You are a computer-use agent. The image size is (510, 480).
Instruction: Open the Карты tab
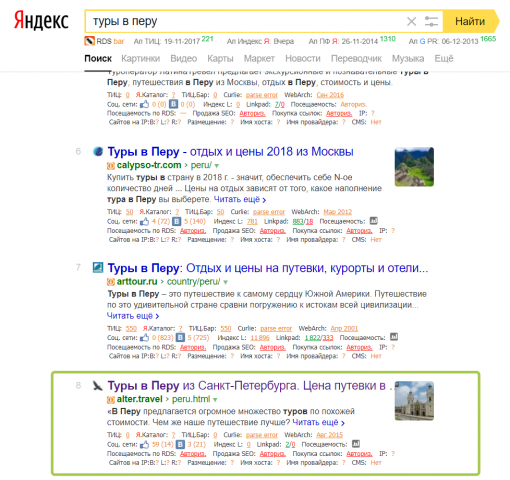(220, 59)
